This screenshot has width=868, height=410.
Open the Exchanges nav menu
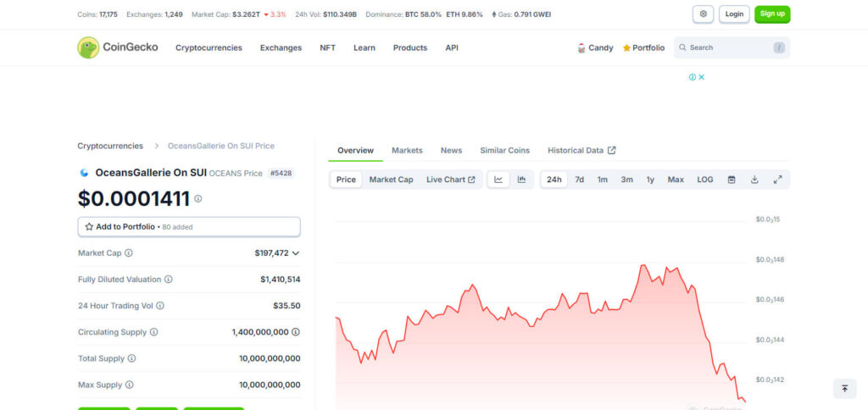(x=281, y=48)
